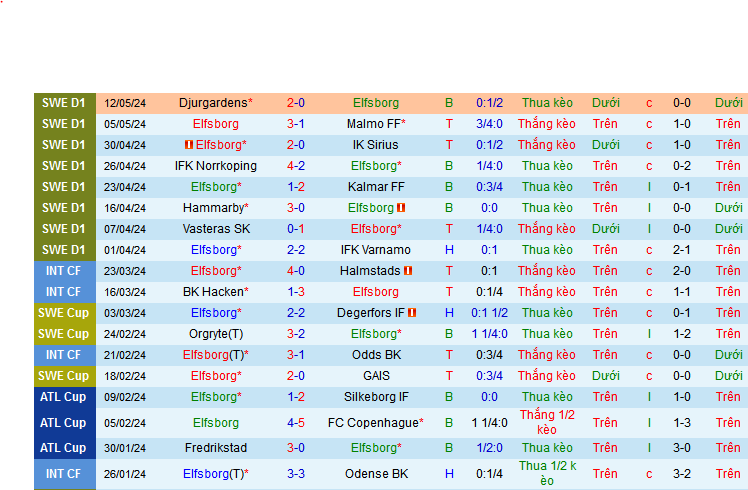Open the Kalmar FF team link
748x490 pixels.
[376, 187]
